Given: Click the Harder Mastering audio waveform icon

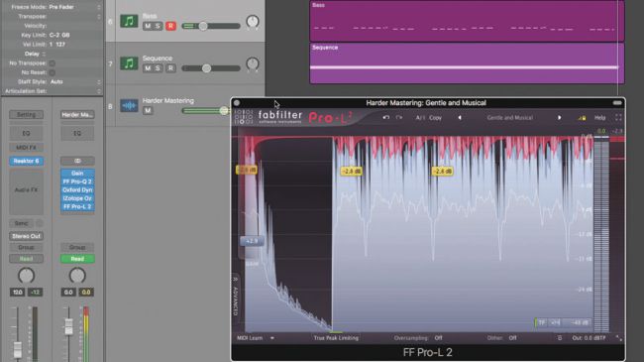Looking at the screenshot, I should (x=129, y=106).
